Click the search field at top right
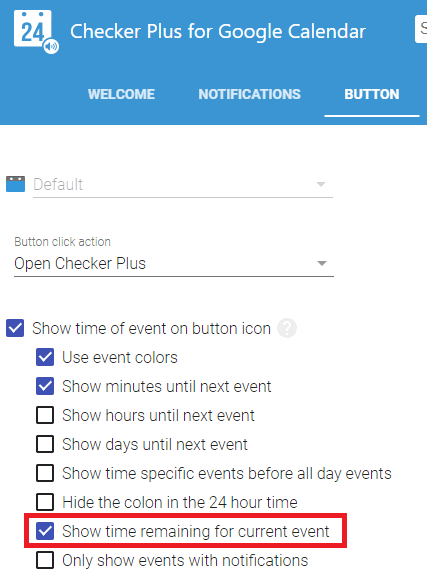This screenshot has width=427, height=575. [421, 29]
